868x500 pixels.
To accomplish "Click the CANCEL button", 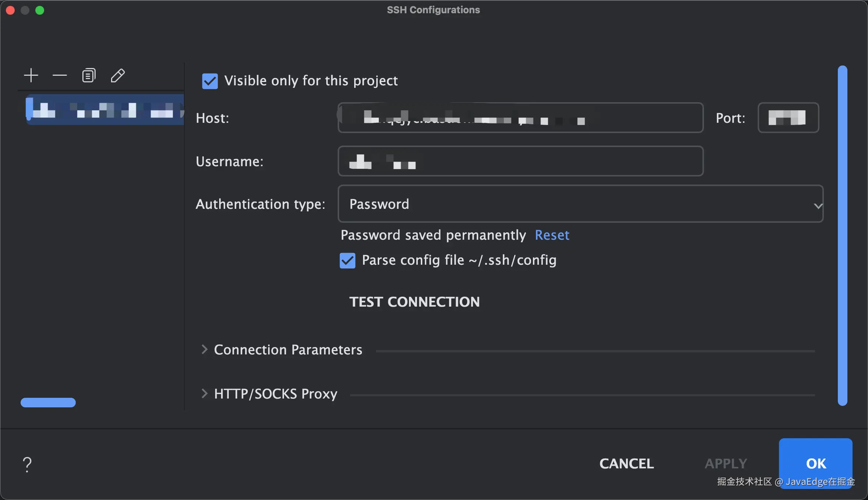I will tap(626, 464).
